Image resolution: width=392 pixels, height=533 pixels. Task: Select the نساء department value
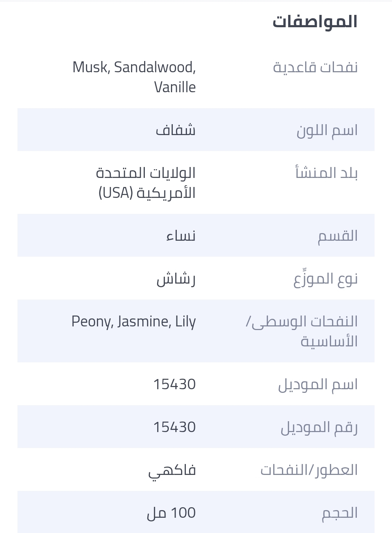pos(181,236)
